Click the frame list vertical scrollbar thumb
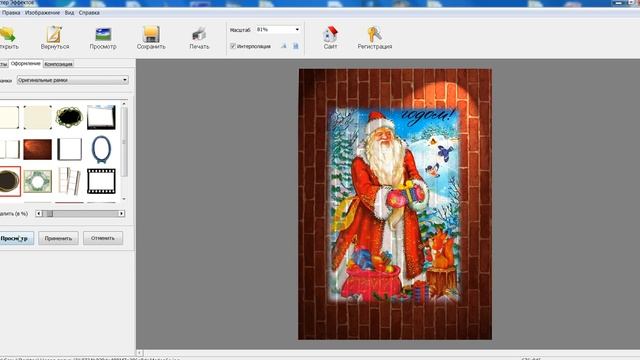 click(124, 142)
